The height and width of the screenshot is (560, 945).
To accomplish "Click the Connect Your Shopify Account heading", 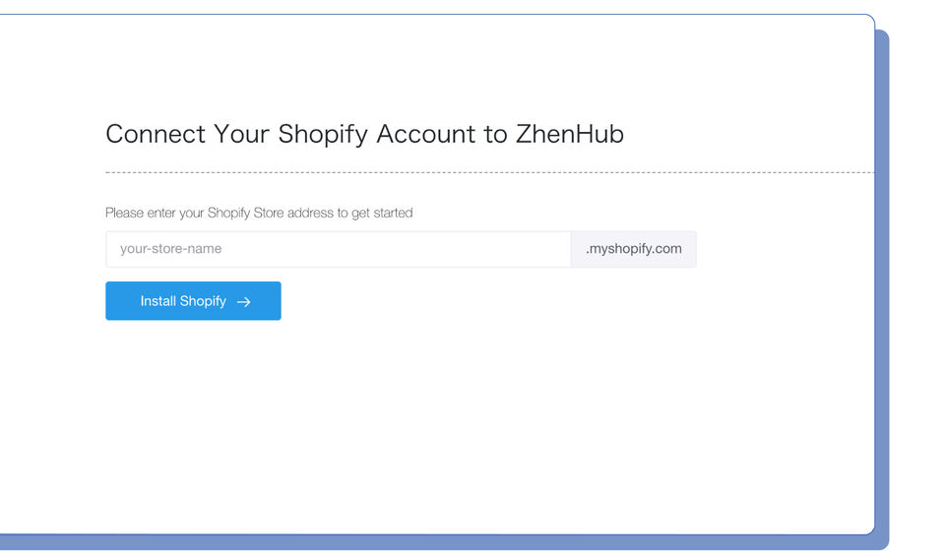I will pyautogui.click(x=364, y=134).
